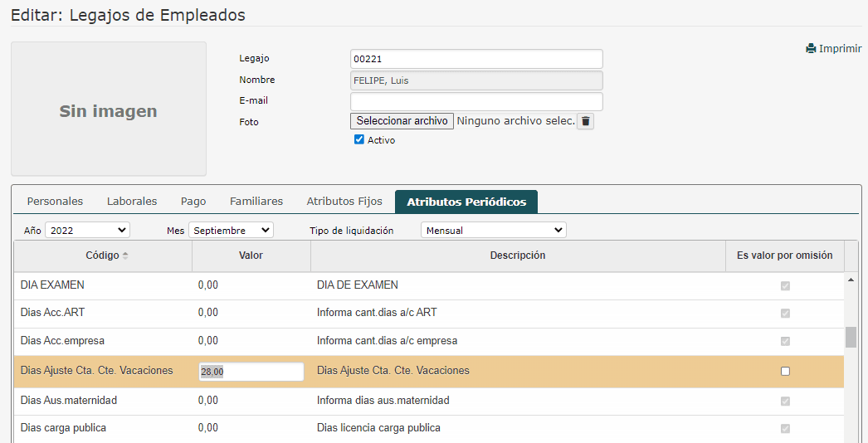Click the Imprimir link
The height and width of the screenshot is (443, 868).
coord(834,49)
